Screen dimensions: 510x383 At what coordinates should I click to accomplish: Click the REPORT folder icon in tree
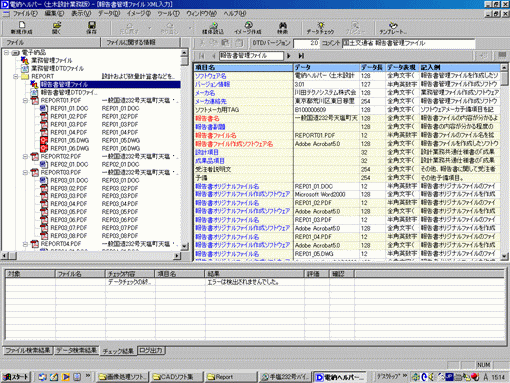click(x=25, y=76)
